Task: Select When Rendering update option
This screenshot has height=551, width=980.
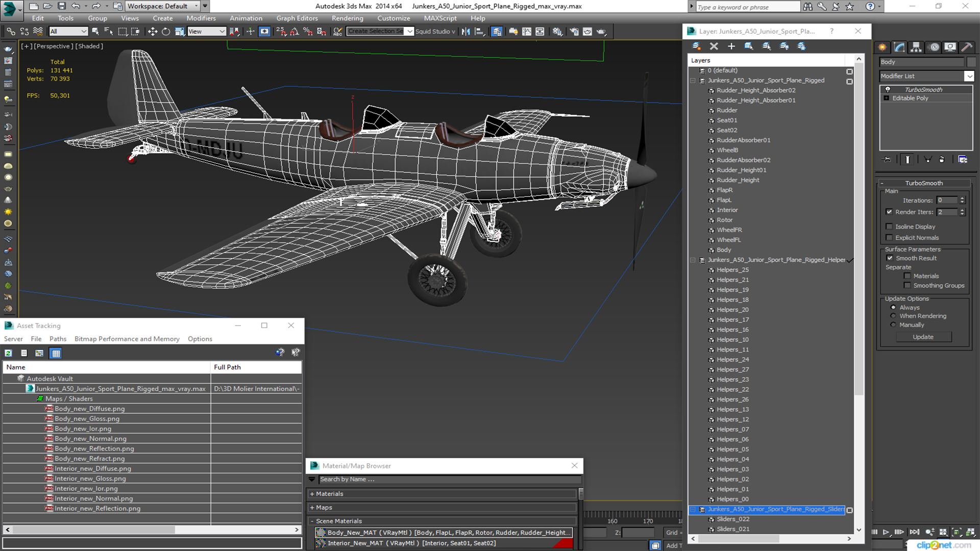Action: 893,316
